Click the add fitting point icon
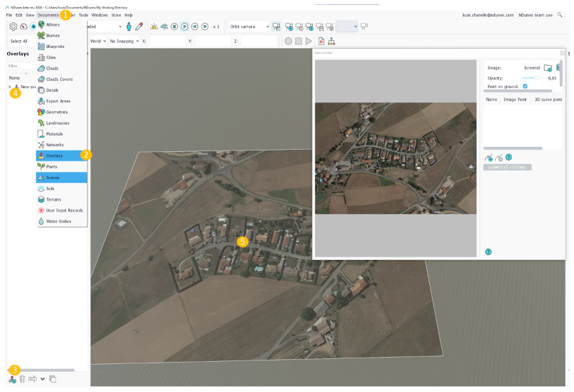Image resolution: width=574 pixels, height=392 pixels. (x=489, y=157)
